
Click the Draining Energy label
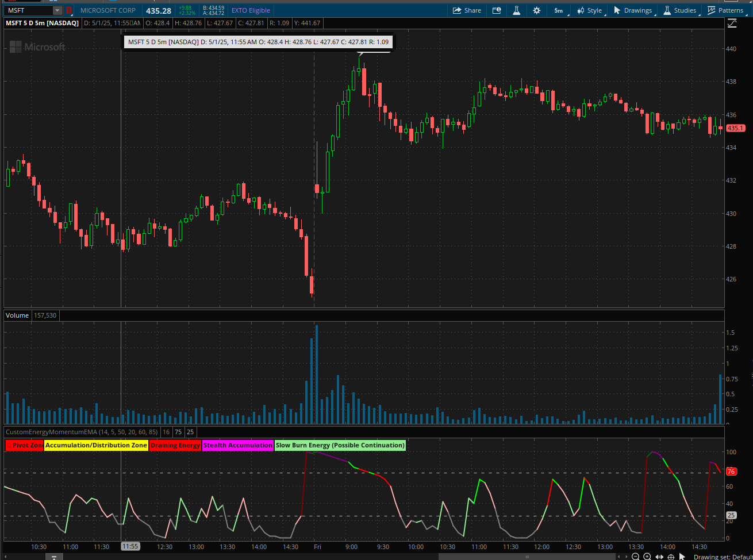pos(175,445)
